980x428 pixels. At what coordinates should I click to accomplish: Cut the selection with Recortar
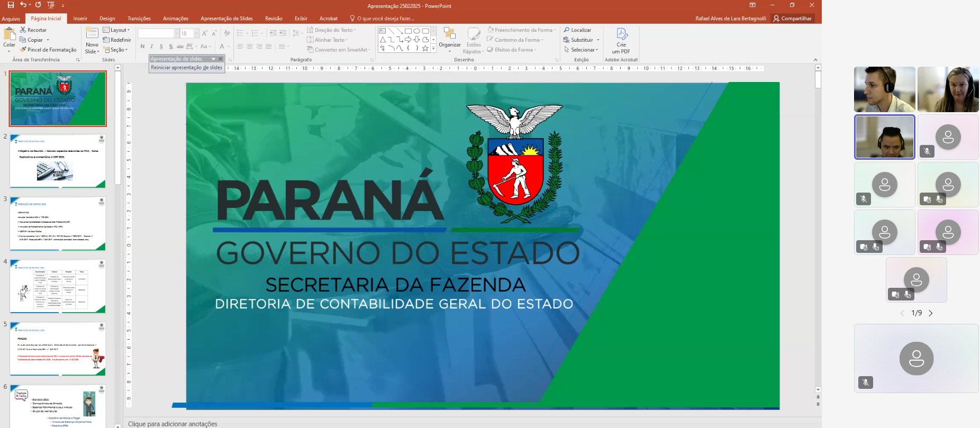tap(33, 30)
